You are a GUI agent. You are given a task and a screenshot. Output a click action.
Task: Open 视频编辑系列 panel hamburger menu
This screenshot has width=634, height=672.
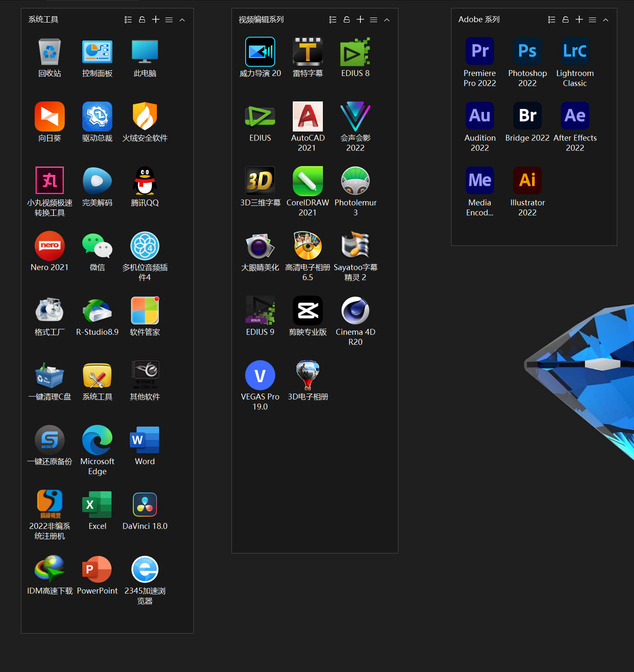click(x=373, y=20)
